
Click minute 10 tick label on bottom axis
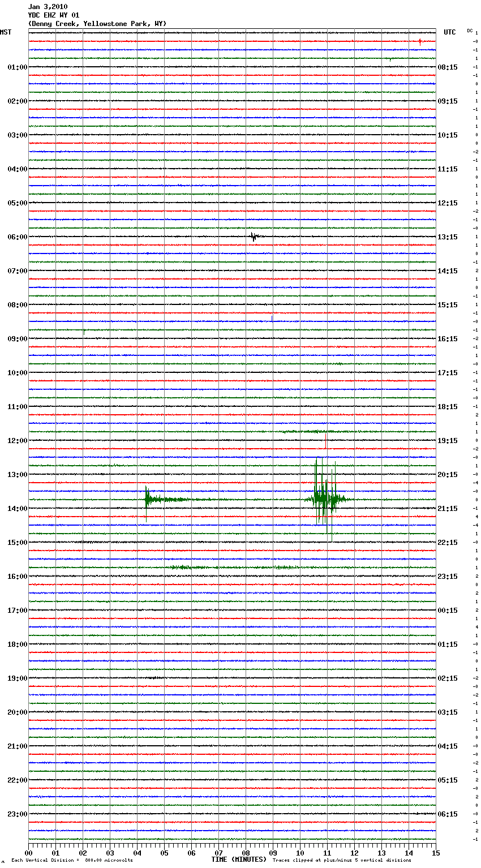300,853
